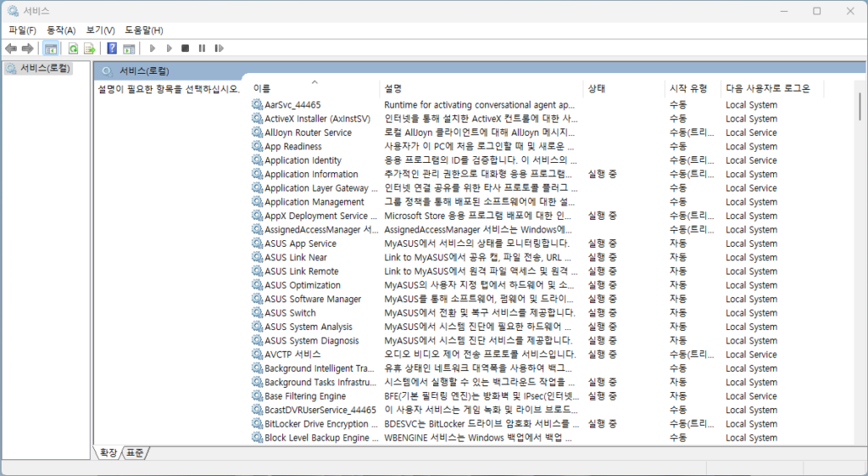Select the ASUS Link Near service name

pyautogui.click(x=296, y=257)
